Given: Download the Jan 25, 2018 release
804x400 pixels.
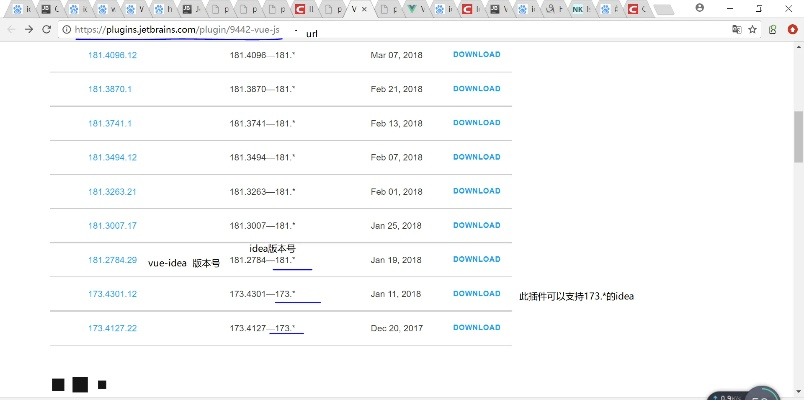Looking at the screenshot, I should click(x=477, y=225).
